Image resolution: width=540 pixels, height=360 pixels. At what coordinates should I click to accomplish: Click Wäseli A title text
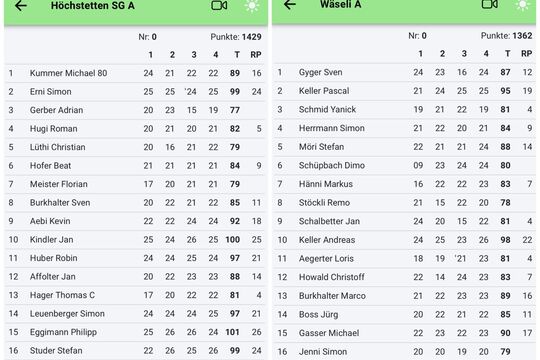[x=340, y=4]
